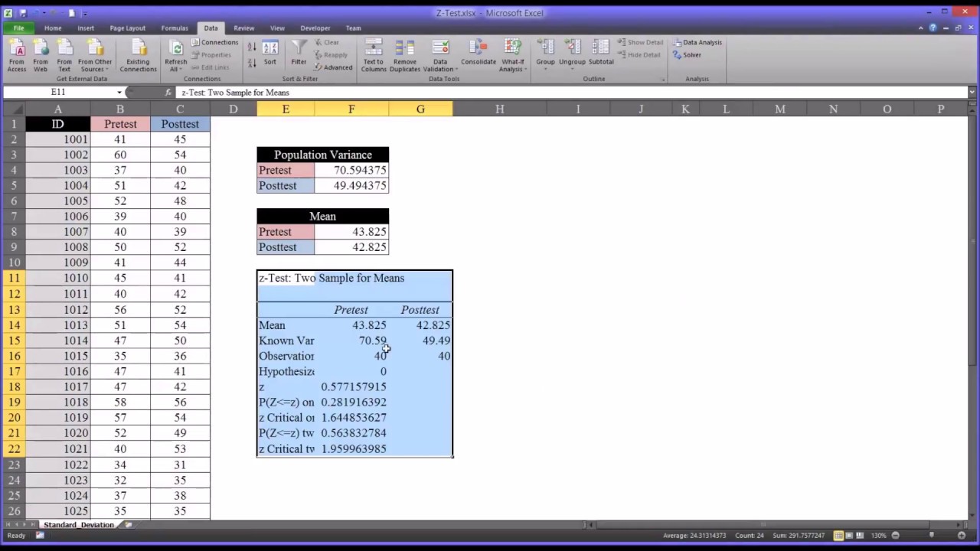The width and height of the screenshot is (980, 551).
Task: Click the macro record icon in status bar
Action: [40, 536]
